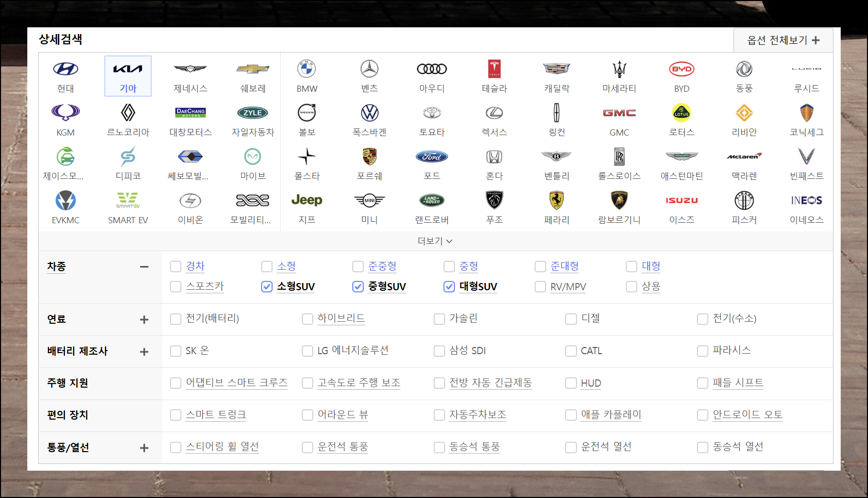Enable the 하이브리드 fuel checkbox
Image resolution: width=868 pixels, height=498 pixels.
point(308,319)
